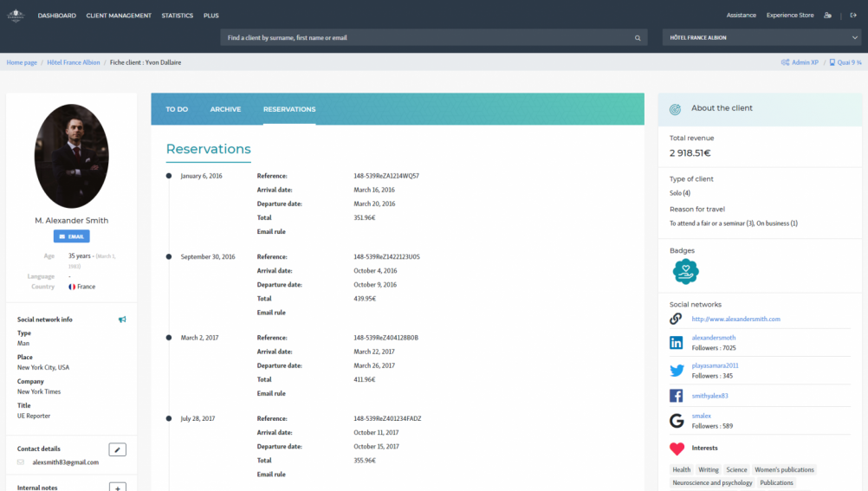Open the user account icon in the header
Screen dimensions: 868x491
827,16
